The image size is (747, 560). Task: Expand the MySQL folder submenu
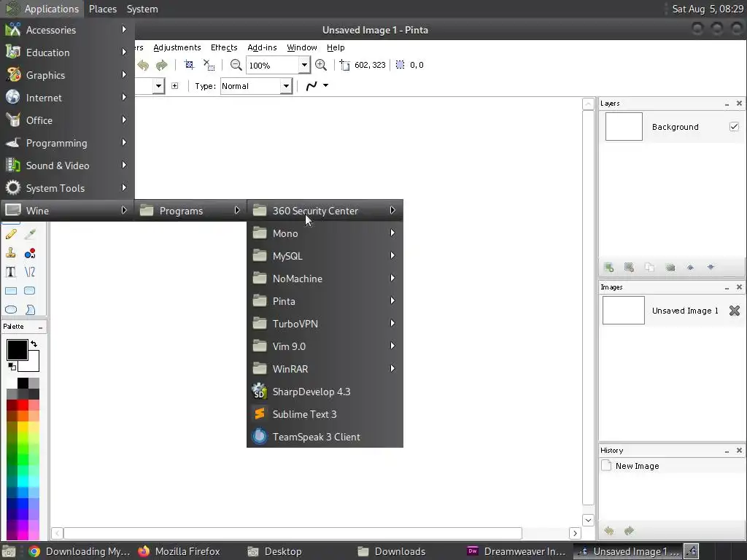click(x=325, y=256)
